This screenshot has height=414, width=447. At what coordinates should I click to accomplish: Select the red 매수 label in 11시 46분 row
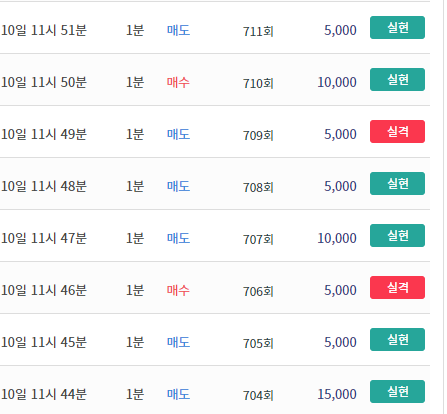click(x=178, y=290)
